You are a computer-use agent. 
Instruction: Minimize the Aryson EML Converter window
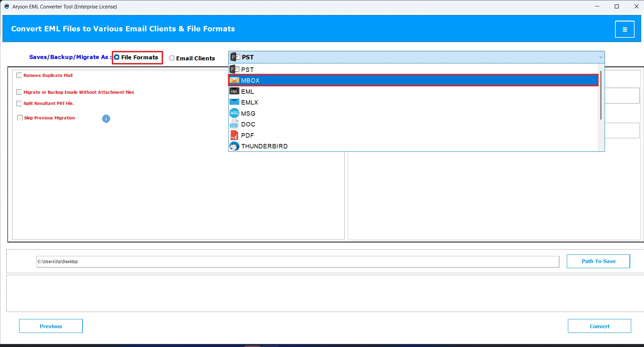coord(597,6)
